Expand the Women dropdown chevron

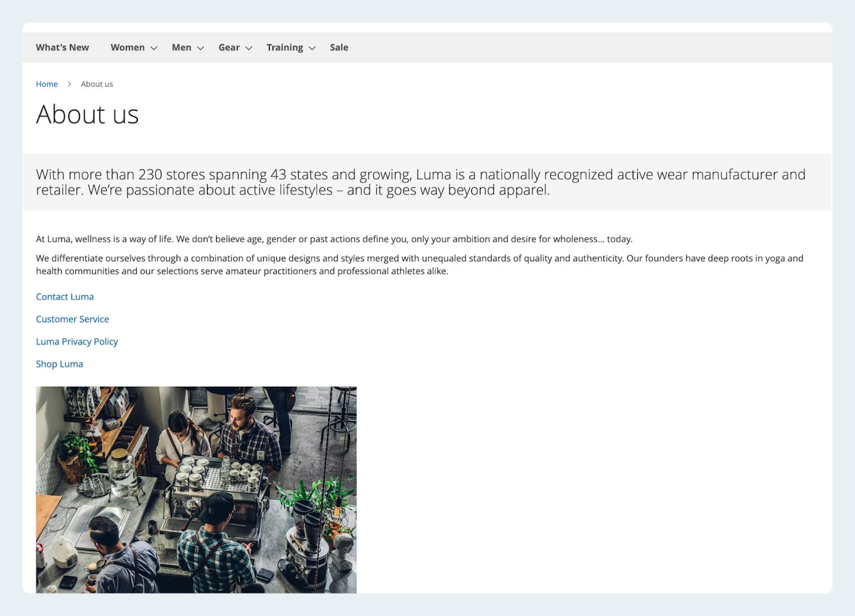pos(154,48)
